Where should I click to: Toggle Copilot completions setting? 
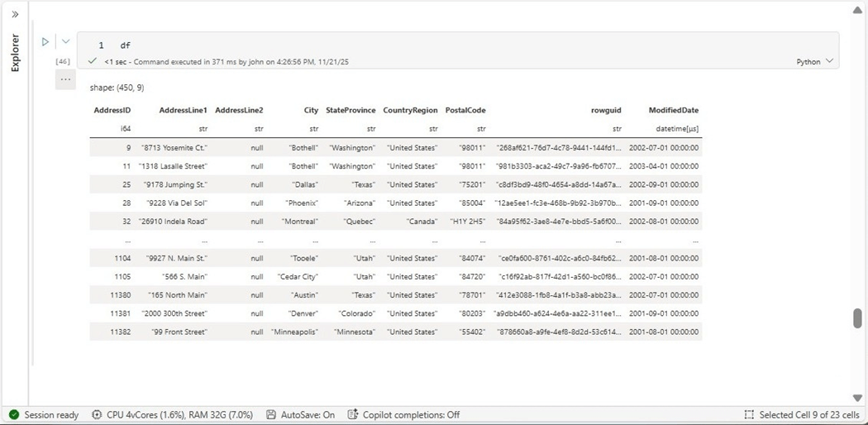(403, 414)
